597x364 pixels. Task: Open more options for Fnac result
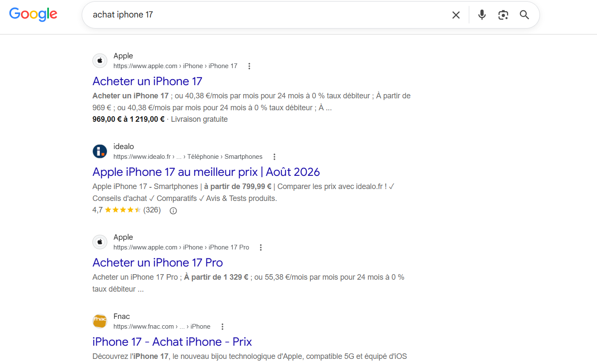[222, 327]
